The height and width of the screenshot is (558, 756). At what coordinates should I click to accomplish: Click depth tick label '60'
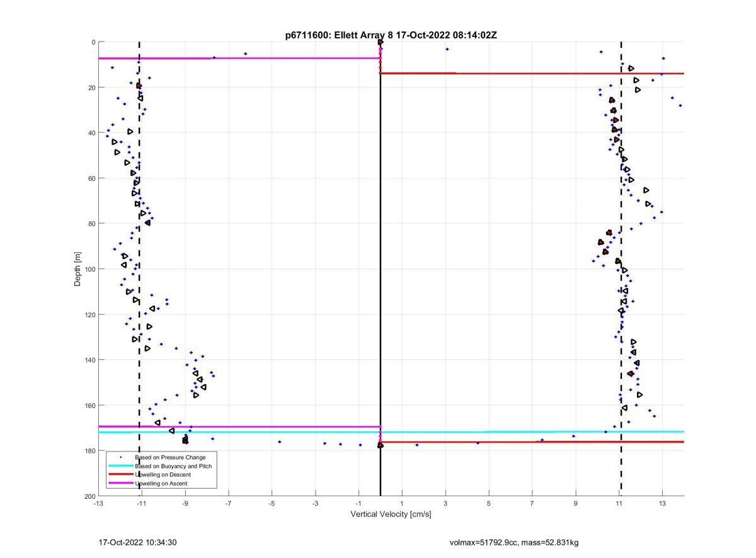click(92, 178)
